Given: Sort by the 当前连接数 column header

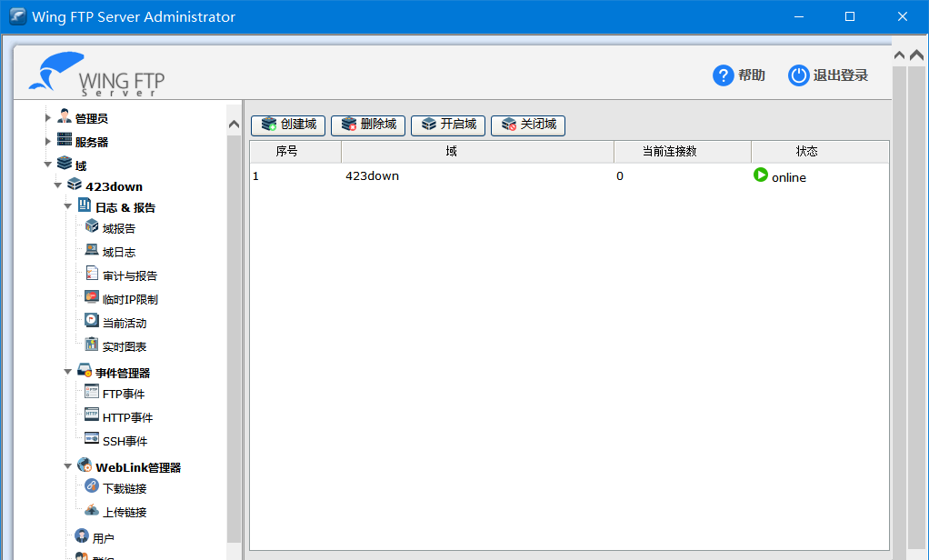Looking at the screenshot, I should click(669, 152).
